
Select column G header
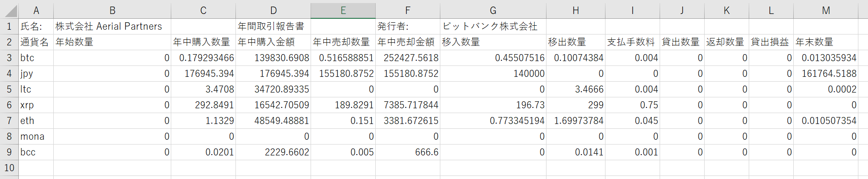(493, 10)
